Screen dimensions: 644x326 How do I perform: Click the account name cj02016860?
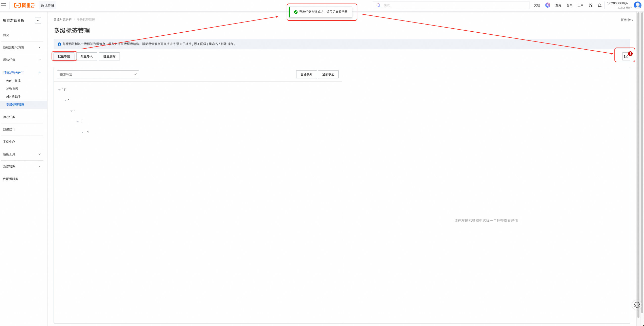click(618, 3)
